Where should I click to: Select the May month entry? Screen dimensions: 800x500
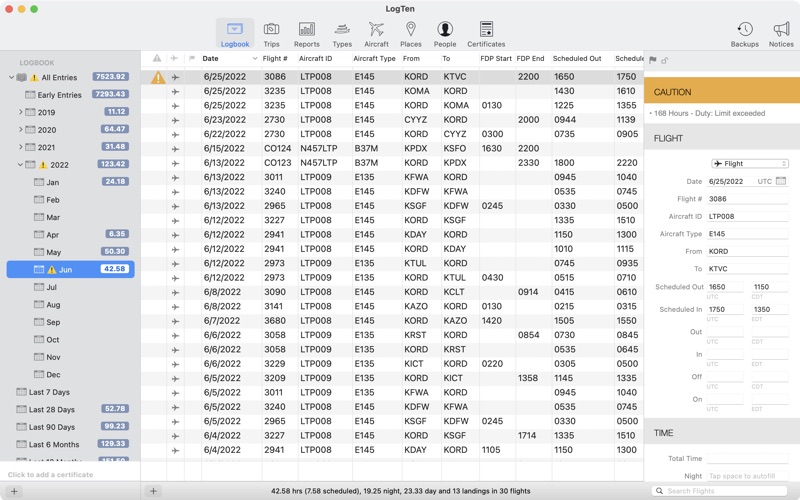click(54, 252)
